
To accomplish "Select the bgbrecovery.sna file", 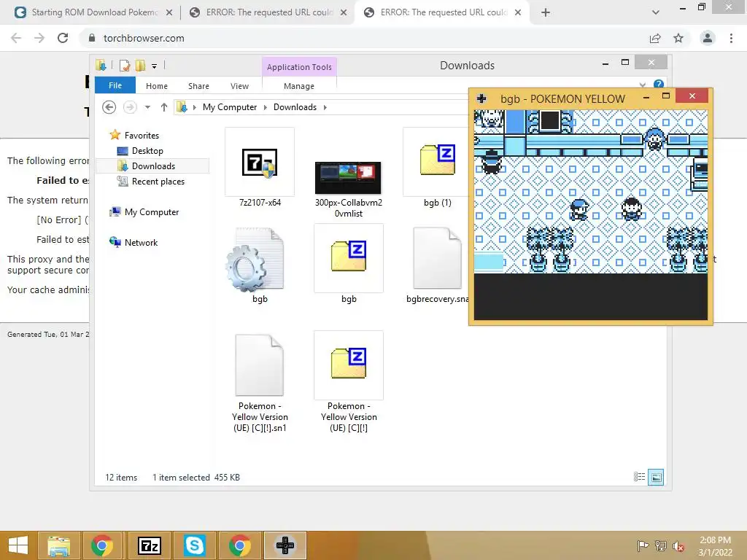I will (438, 265).
